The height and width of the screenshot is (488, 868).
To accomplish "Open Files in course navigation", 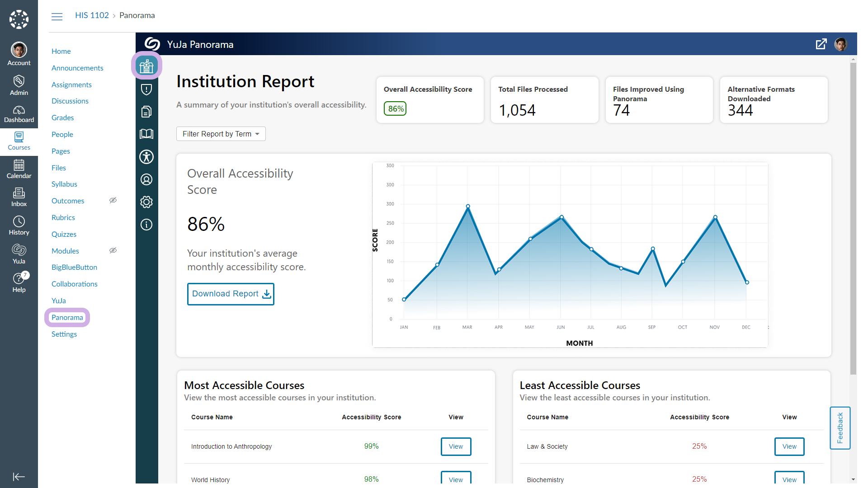I will 59,168.
